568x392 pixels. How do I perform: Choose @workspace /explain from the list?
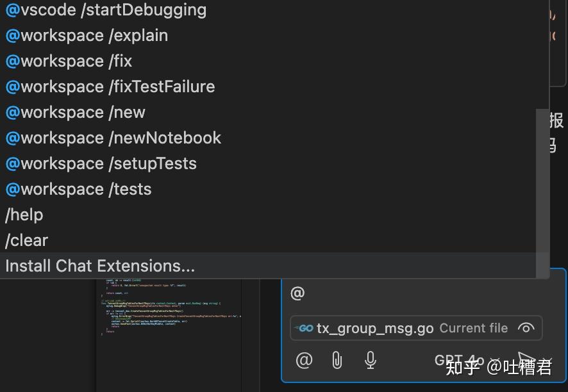[x=86, y=36]
